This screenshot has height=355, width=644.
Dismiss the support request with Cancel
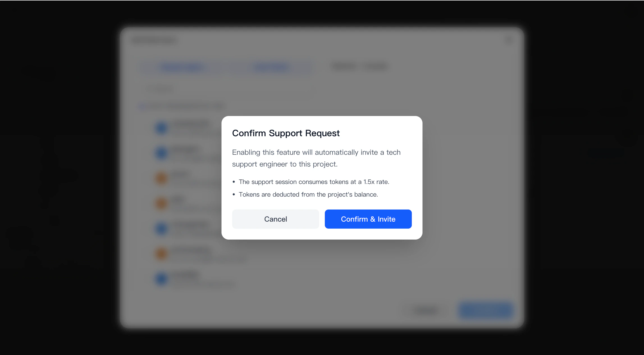275,219
